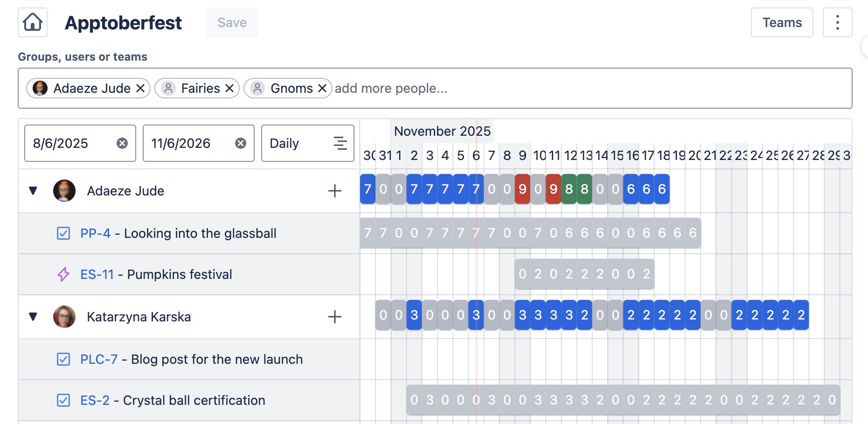Open the Daily timescale dropdown
The height and width of the screenshot is (424, 868).
[307, 143]
